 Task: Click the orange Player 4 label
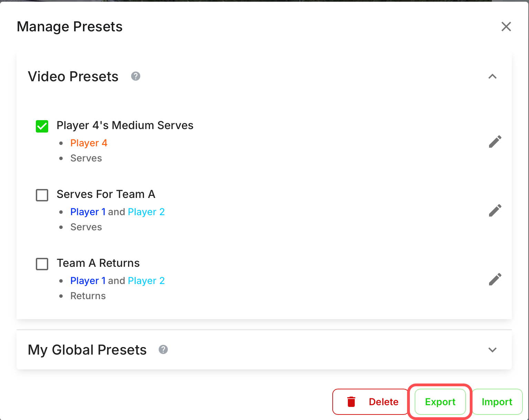89,143
